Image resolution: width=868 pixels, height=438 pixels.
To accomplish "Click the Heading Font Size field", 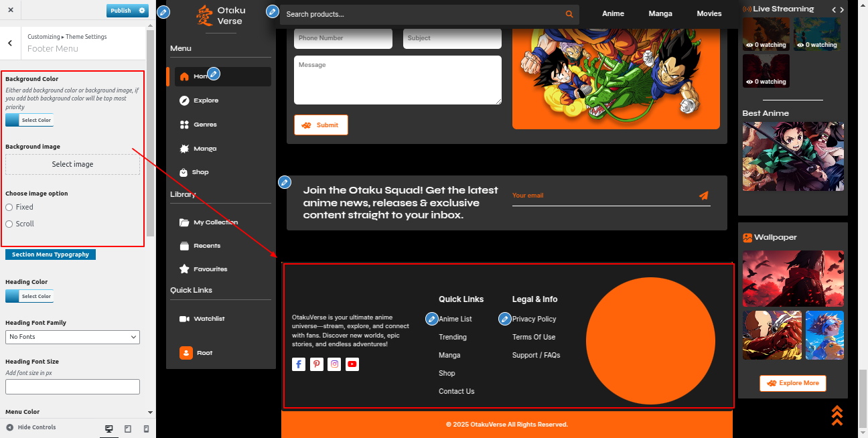I will point(72,386).
